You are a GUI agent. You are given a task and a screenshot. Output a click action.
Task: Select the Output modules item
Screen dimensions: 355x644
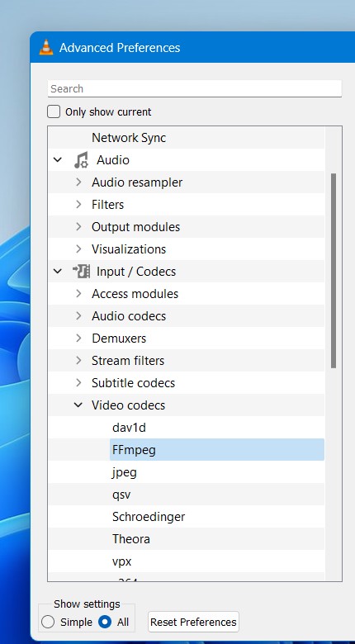pos(135,227)
